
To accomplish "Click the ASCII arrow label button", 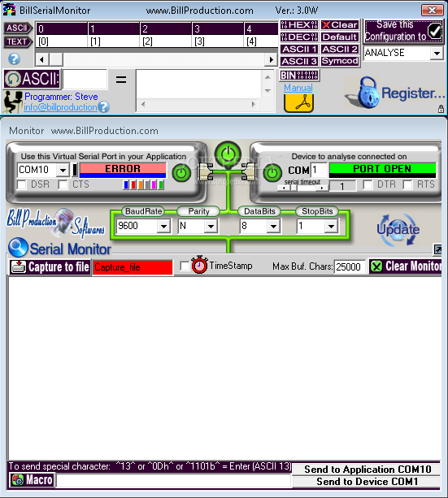I will point(18,28).
